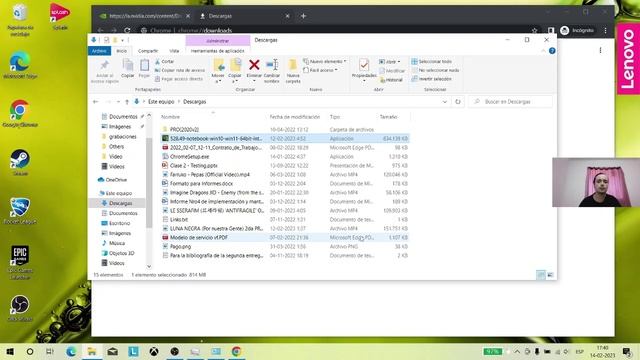Switch to the Compartir ribbon tab
Viewport: 640px width, 360px height.
pyautogui.click(x=148, y=51)
